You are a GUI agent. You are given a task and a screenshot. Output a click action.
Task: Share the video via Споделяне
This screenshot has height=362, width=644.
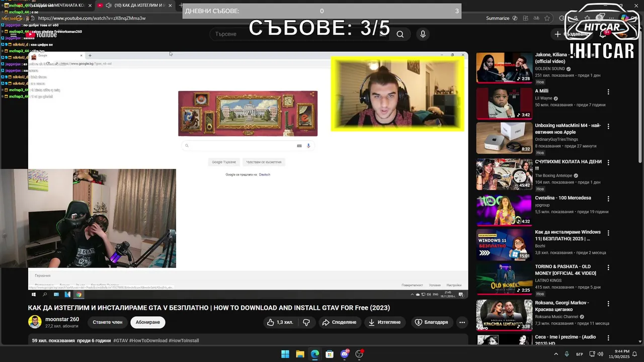(339, 322)
